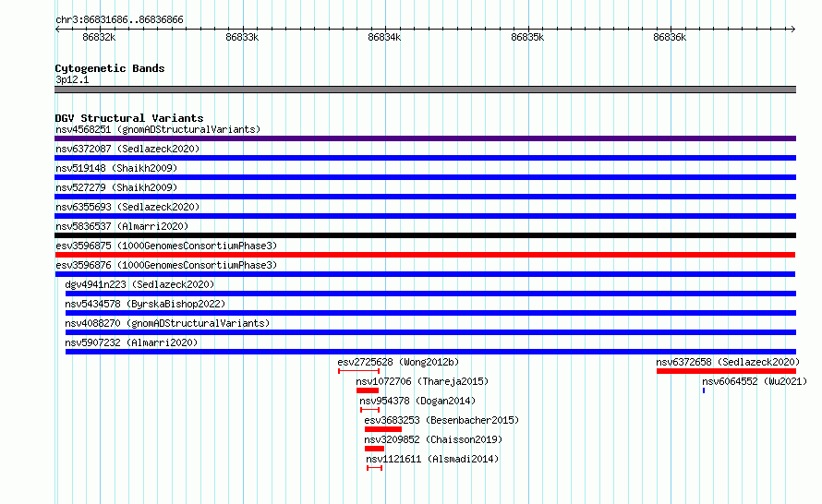Click the purple nsv4568251 variant bar

pyautogui.click(x=425, y=138)
